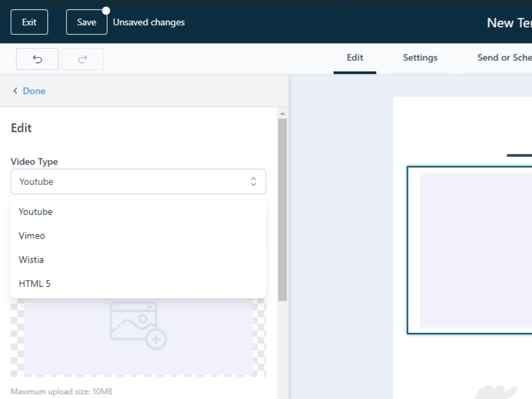Click the Maximum upload size: 10MB note

coord(61,391)
